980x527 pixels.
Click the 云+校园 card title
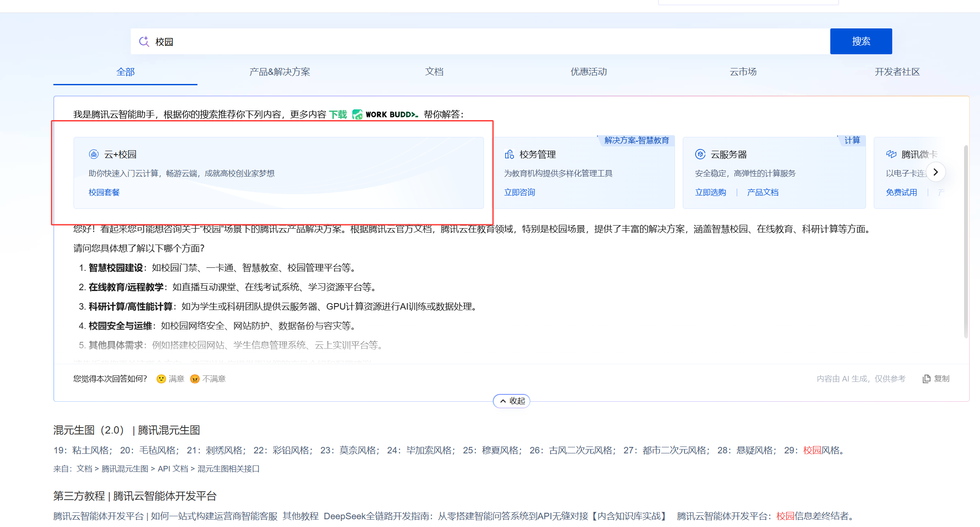tap(120, 155)
